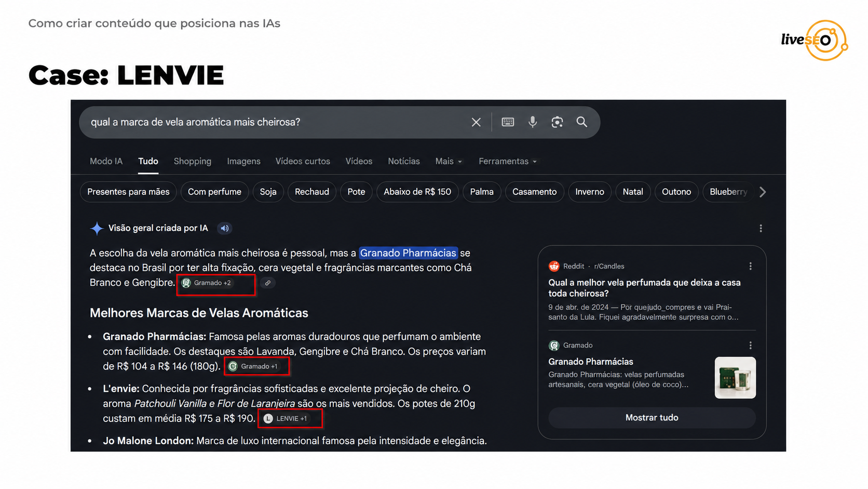Viewport: 868px width, 489px height.
Task: Click the Mostrar tudo button
Action: 652,418
